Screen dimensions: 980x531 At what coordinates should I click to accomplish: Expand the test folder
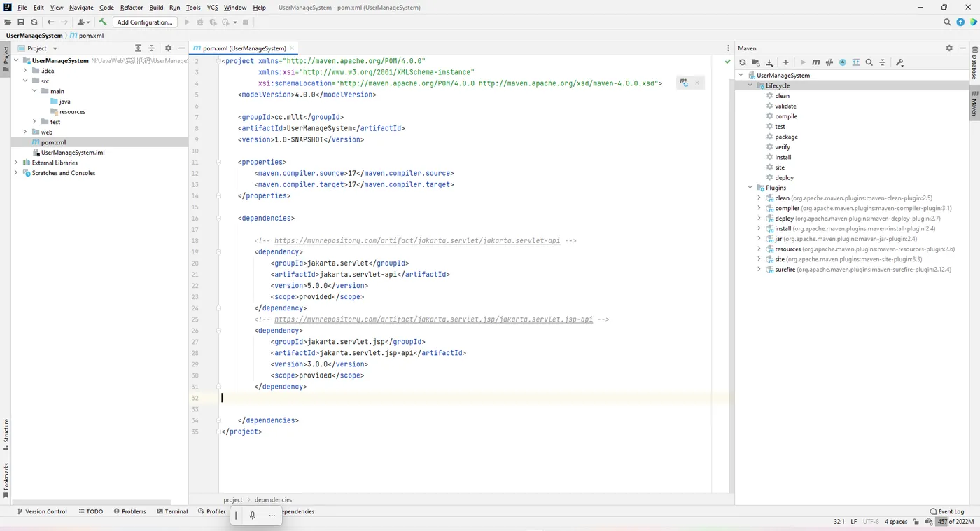tap(35, 122)
